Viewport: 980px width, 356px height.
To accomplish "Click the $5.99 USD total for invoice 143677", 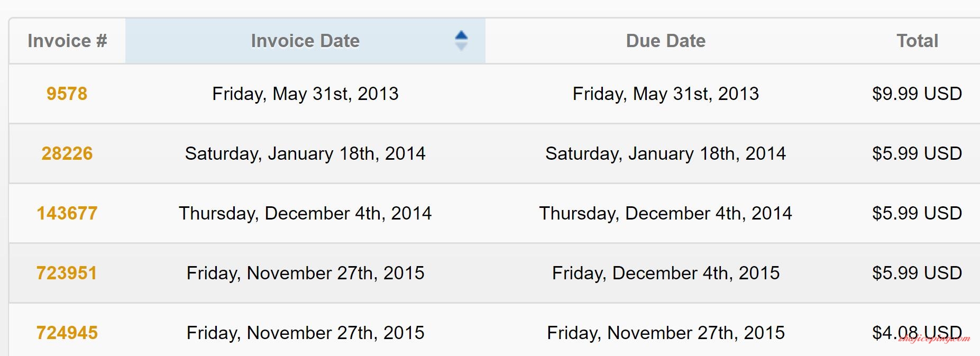I will (x=917, y=213).
